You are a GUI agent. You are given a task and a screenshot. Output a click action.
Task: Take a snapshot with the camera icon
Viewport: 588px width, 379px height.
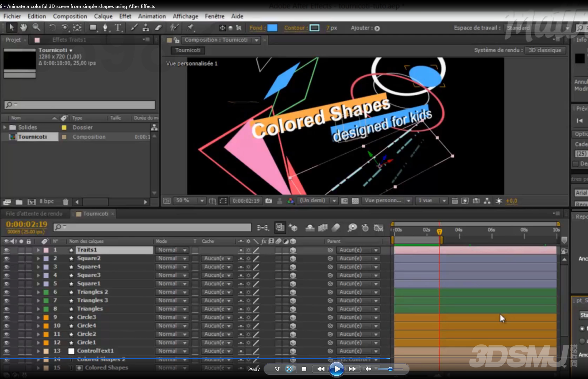coord(269,201)
